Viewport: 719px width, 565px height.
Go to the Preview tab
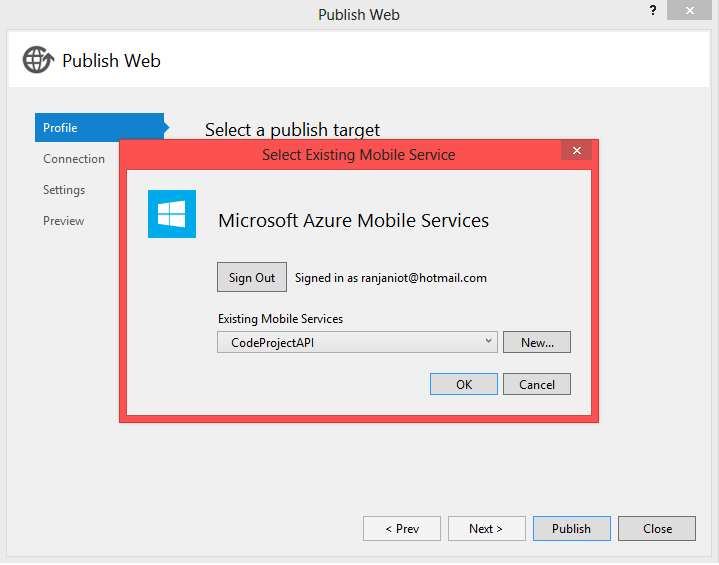coord(63,221)
